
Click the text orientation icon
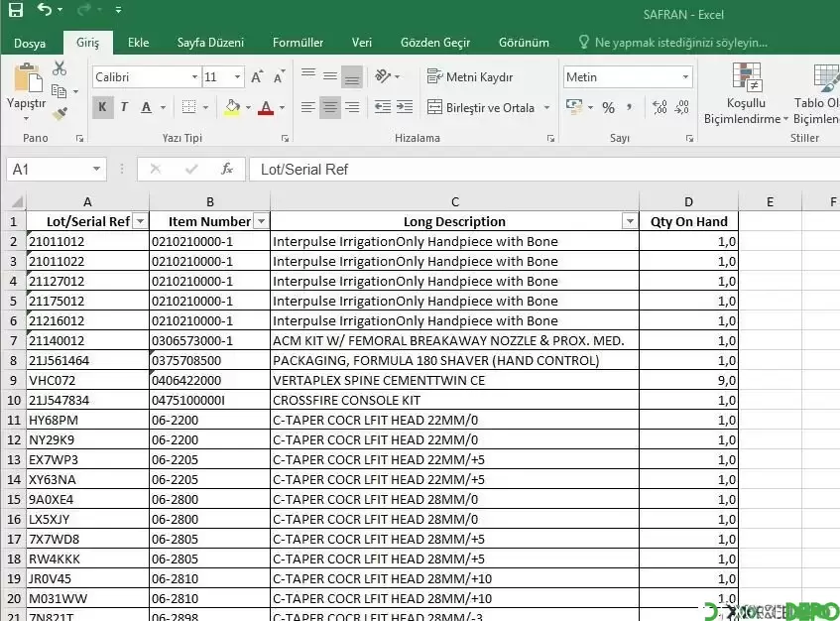point(383,76)
